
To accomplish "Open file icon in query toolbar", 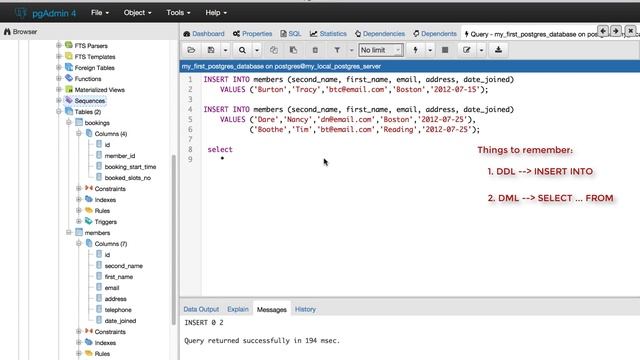I will [x=191, y=50].
